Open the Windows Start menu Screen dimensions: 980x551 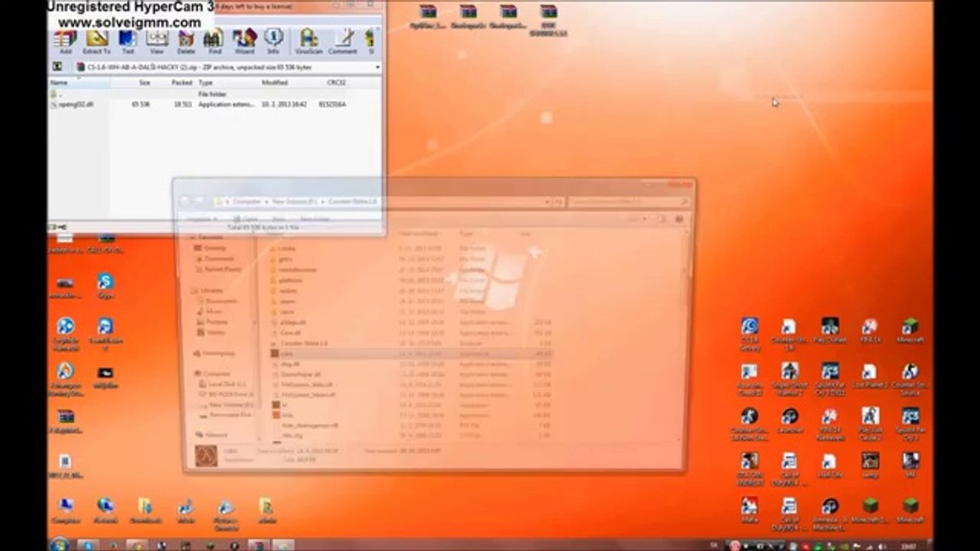[x=59, y=544]
